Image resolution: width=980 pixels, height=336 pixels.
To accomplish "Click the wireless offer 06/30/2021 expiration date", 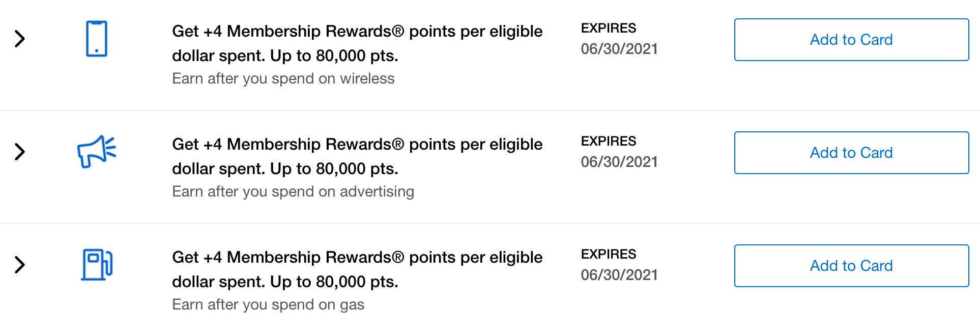I will point(619,49).
